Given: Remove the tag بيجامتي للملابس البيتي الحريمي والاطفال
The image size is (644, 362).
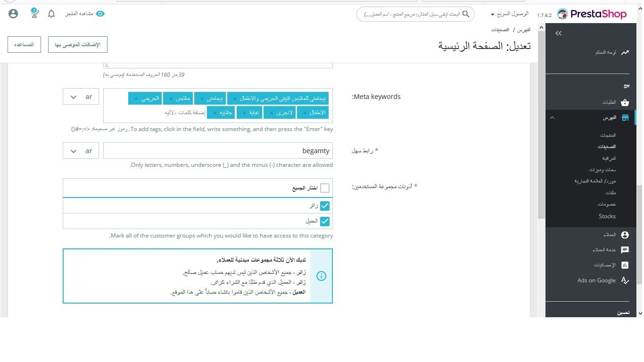Looking at the screenshot, I should pyautogui.click(x=234, y=99).
